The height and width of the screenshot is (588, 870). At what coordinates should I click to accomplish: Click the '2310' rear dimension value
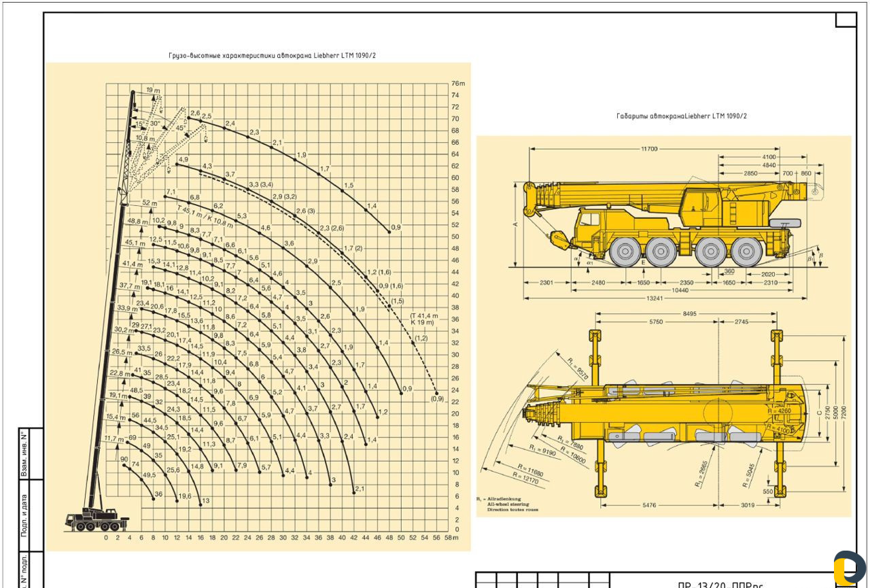pyautogui.click(x=771, y=282)
